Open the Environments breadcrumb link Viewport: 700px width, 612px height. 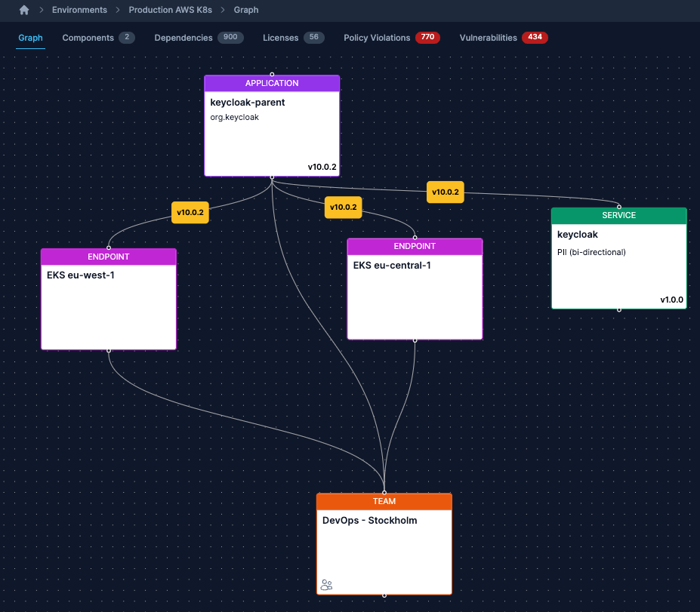79,10
